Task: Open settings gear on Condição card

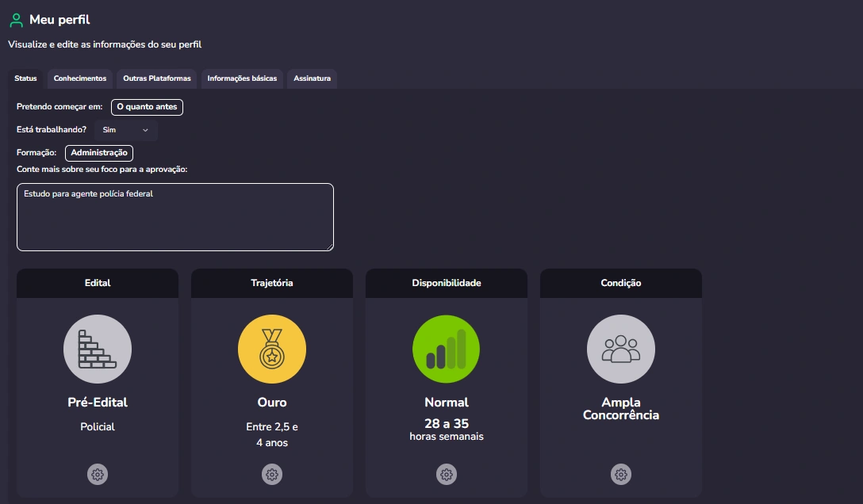Action: 621,475
